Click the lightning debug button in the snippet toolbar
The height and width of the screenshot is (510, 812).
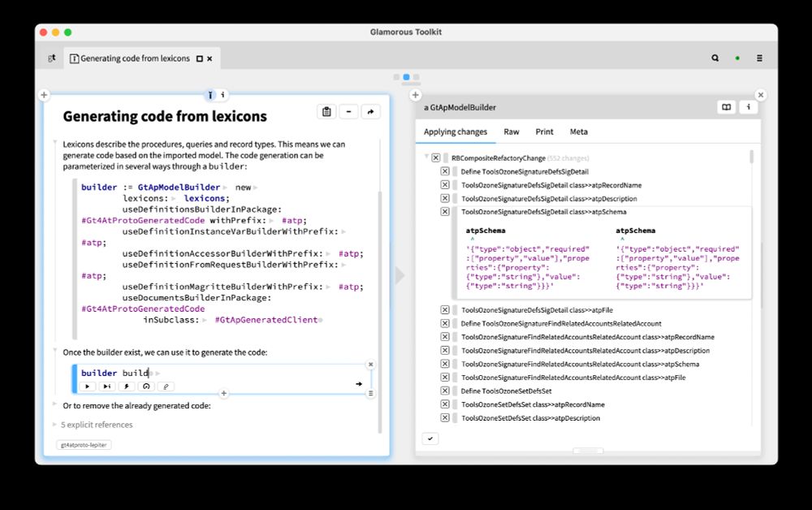127,387
